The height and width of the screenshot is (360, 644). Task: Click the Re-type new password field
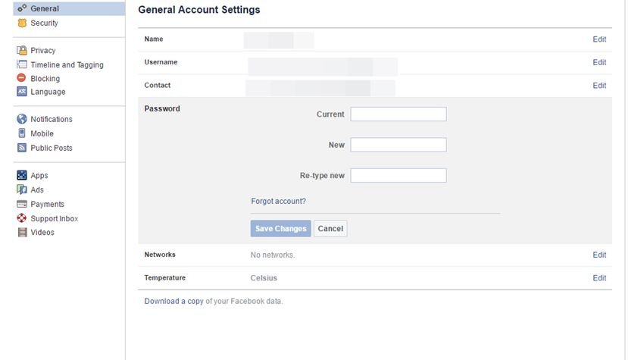pos(399,176)
